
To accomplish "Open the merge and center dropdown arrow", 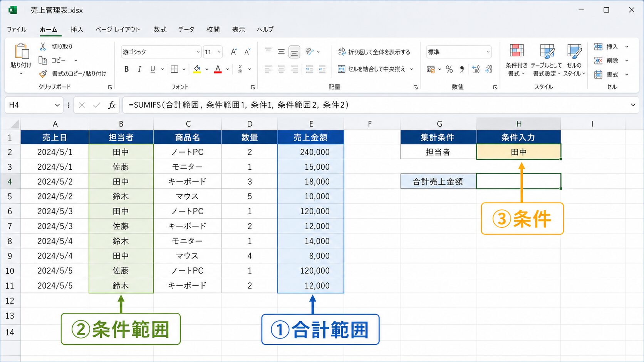I will coord(412,69).
